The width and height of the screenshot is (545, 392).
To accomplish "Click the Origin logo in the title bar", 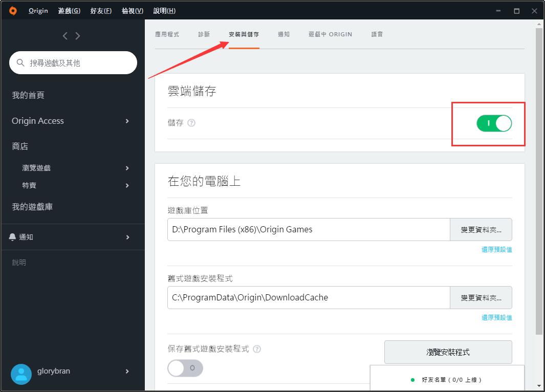I will point(12,10).
